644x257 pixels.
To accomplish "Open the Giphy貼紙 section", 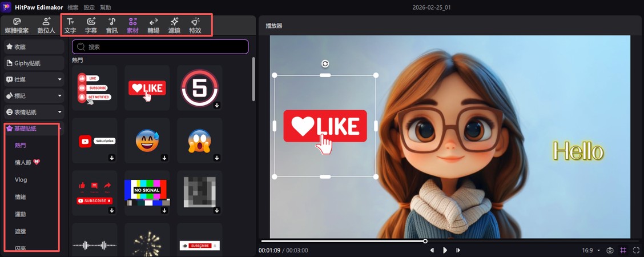I will pos(34,63).
